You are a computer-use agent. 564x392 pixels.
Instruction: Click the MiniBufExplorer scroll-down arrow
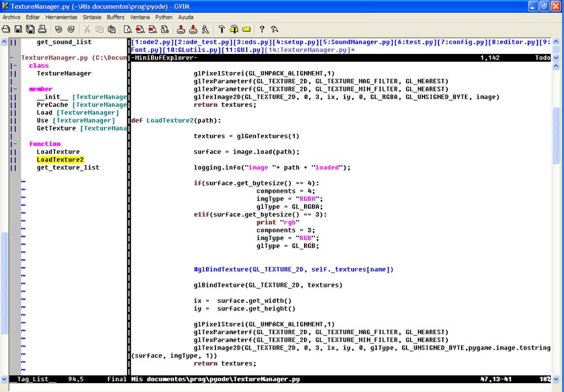click(x=555, y=58)
